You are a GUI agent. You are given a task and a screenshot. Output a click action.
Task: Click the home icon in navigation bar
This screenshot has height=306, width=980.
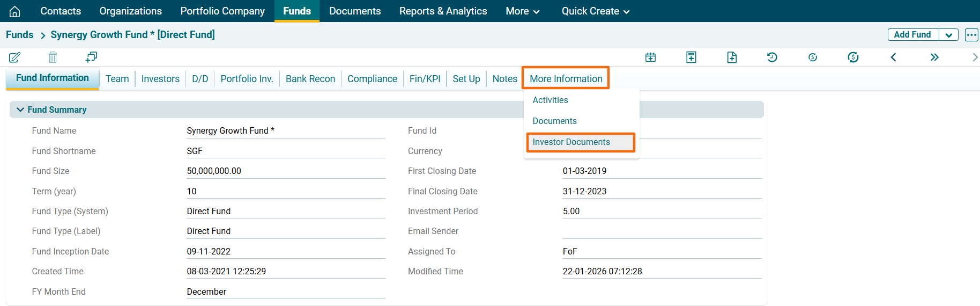[x=15, y=11]
